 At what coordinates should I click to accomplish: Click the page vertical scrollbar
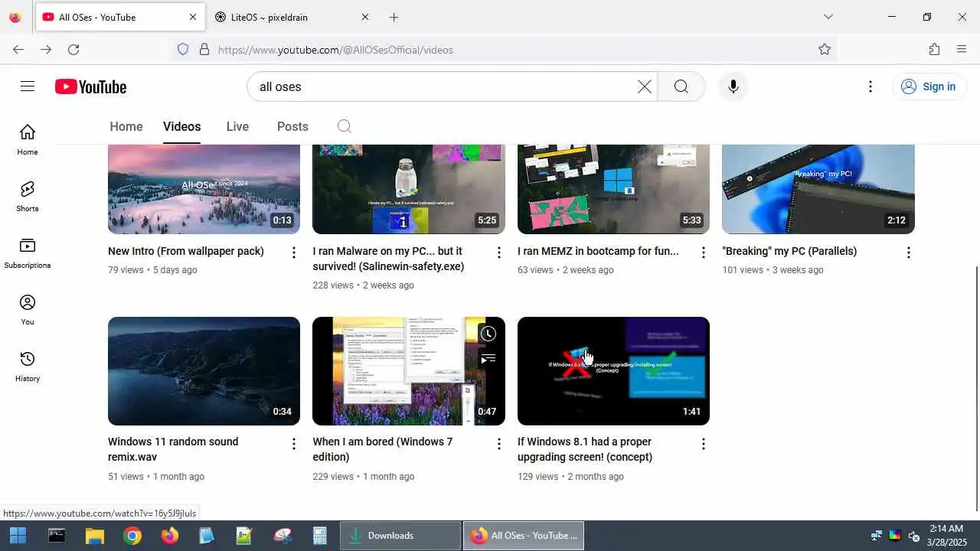[x=975, y=388]
